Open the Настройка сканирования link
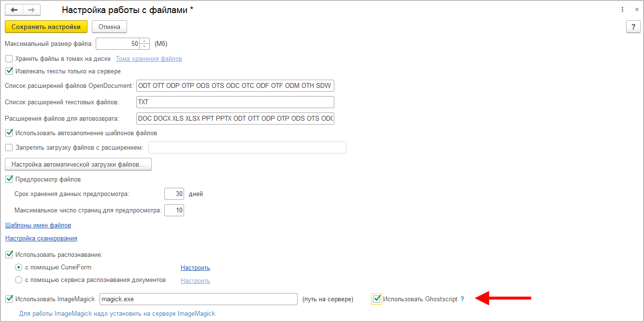This screenshot has height=322, width=644. [41, 238]
